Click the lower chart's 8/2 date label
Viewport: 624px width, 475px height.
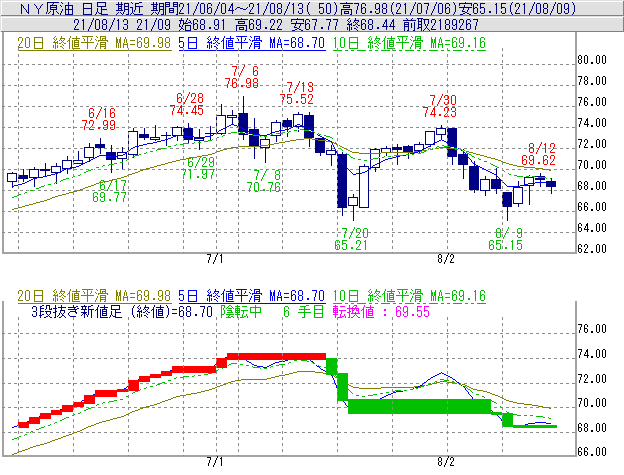click(x=446, y=462)
